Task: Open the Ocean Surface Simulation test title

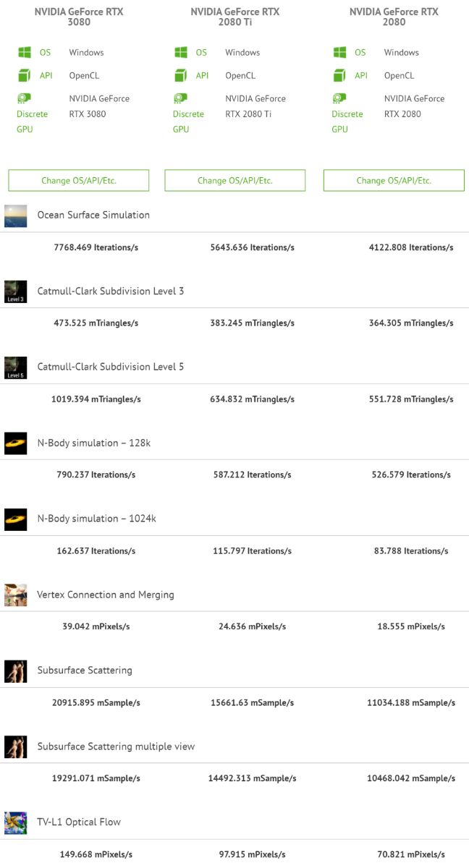Action: [x=93, y=215]
